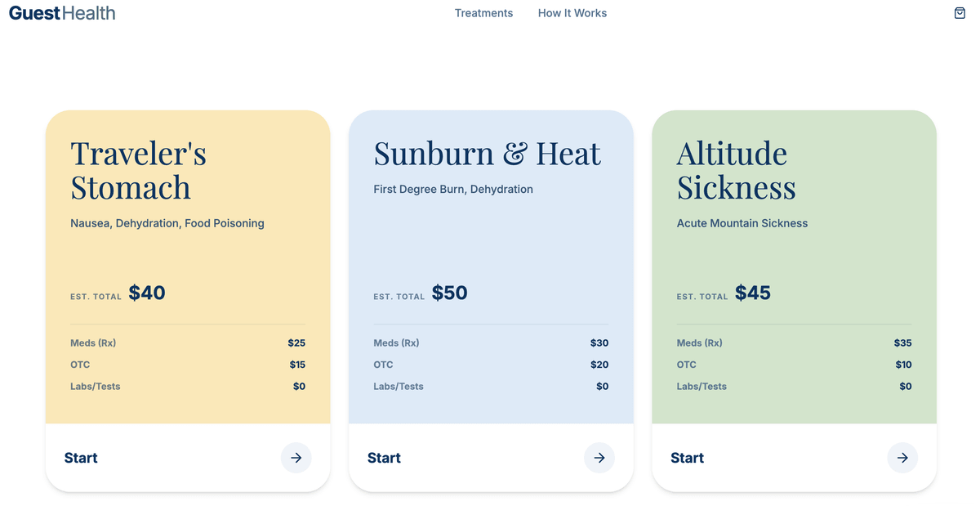
Task: Click the arrow icon on Altitude Sickness card
Action: pos(902,458)
